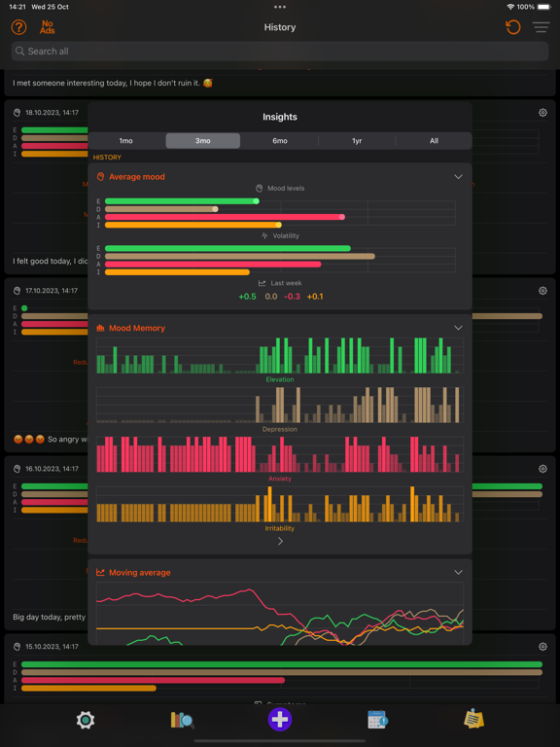560x747 pixels.
Task: Open the help question mark icon
Action: point(18,27)
